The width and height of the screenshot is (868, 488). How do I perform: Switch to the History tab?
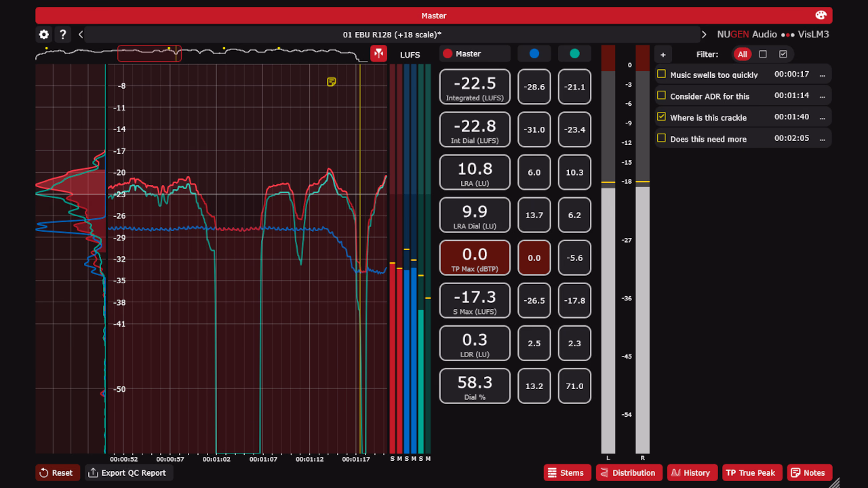tap(692, 473)
